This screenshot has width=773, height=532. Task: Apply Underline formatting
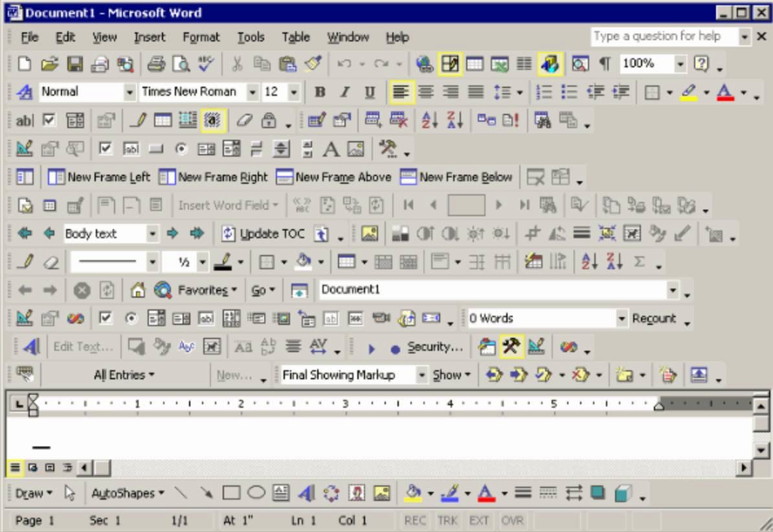(370, 92)
